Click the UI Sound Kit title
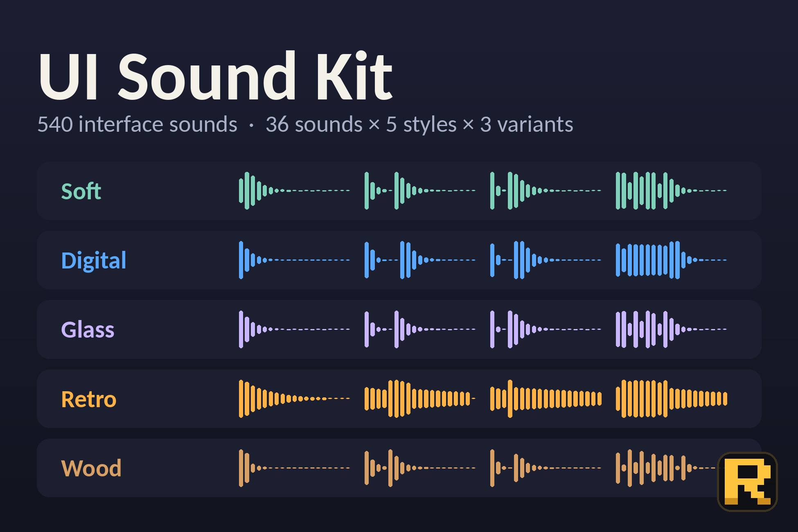 point(216,76)
